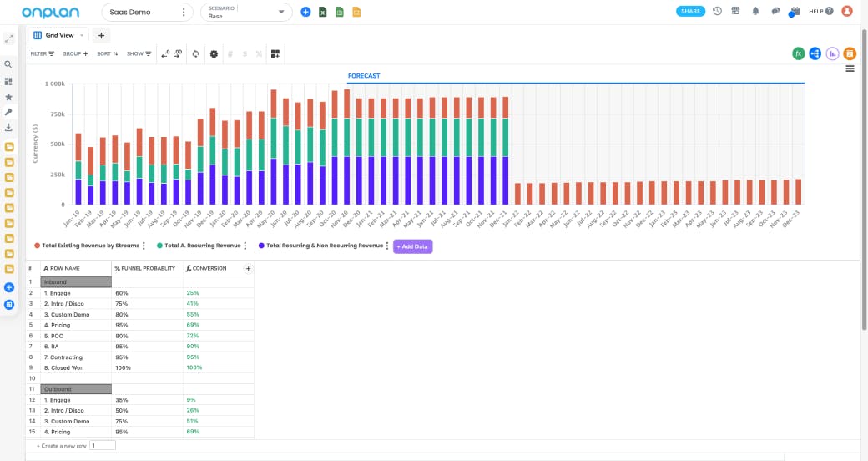
Task: Decrease decimal places
Action: [165, 53]
